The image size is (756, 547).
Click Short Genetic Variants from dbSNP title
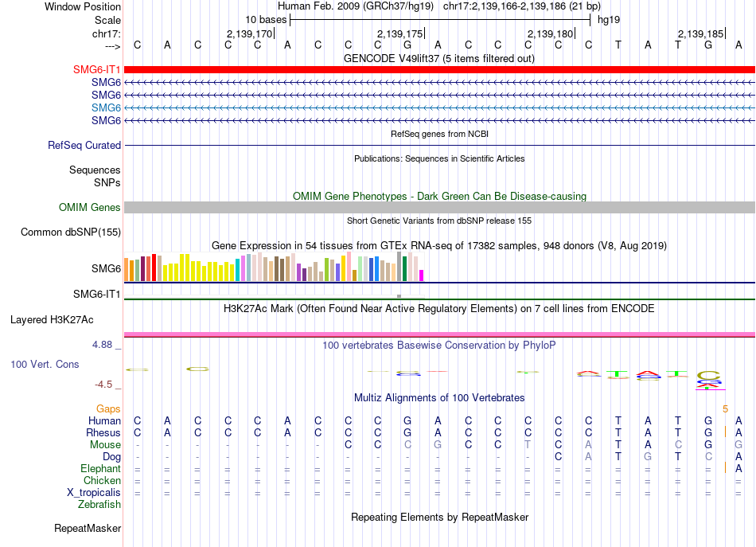[439, 221]
